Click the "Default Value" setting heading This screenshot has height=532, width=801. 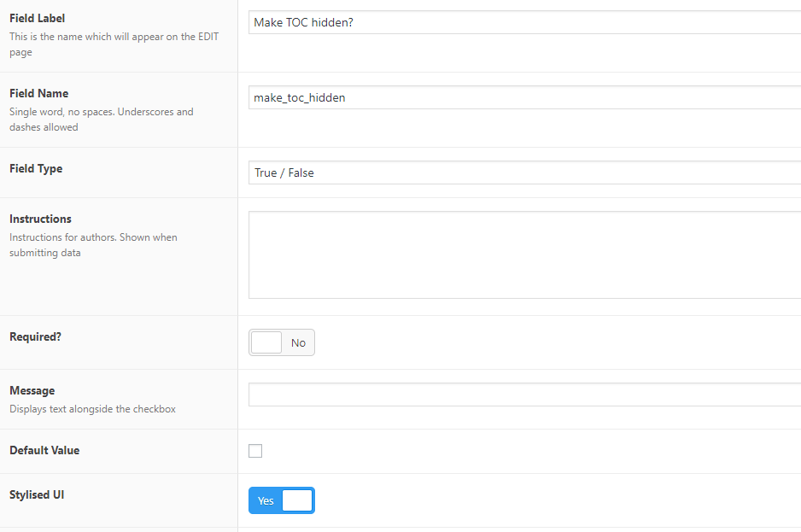[44, 450]
